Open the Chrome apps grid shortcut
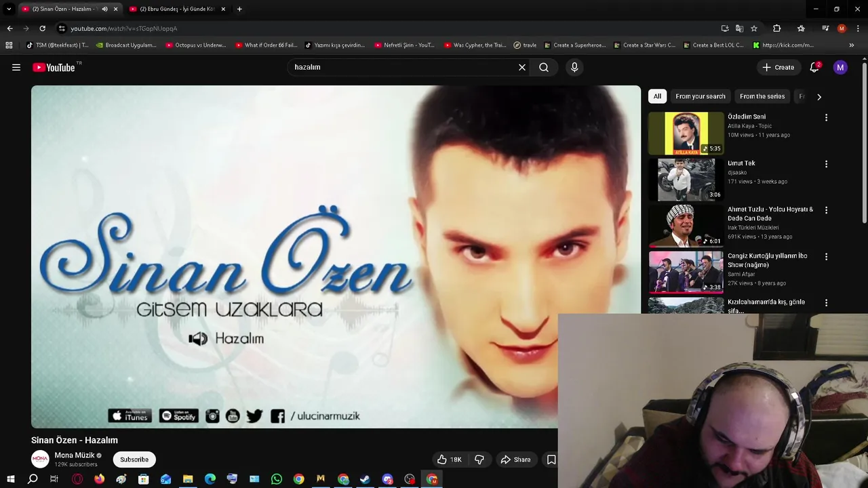The height and width of the screenshot is (488, 868). 9,45
